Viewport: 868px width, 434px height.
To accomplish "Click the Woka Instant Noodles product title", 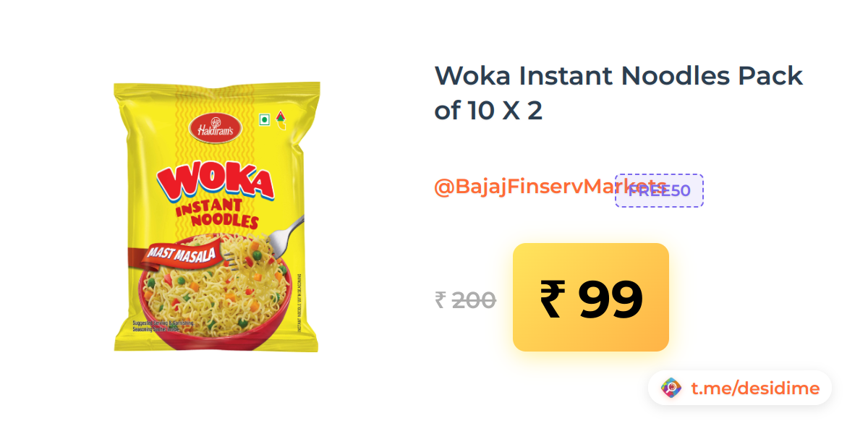I will (x=619, y=93).
